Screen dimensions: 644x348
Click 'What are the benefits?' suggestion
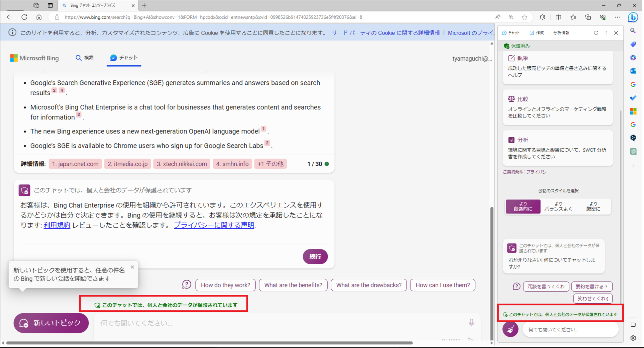click(x=293, y=285)
